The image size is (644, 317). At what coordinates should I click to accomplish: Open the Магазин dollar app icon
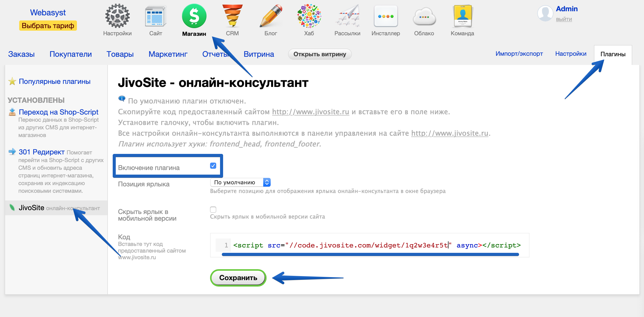pyautogui.click(x=194, y=16)
